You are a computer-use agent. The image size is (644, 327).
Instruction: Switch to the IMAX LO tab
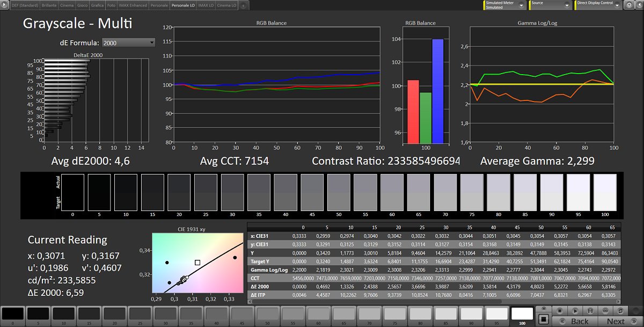click(x=206, y=5)
